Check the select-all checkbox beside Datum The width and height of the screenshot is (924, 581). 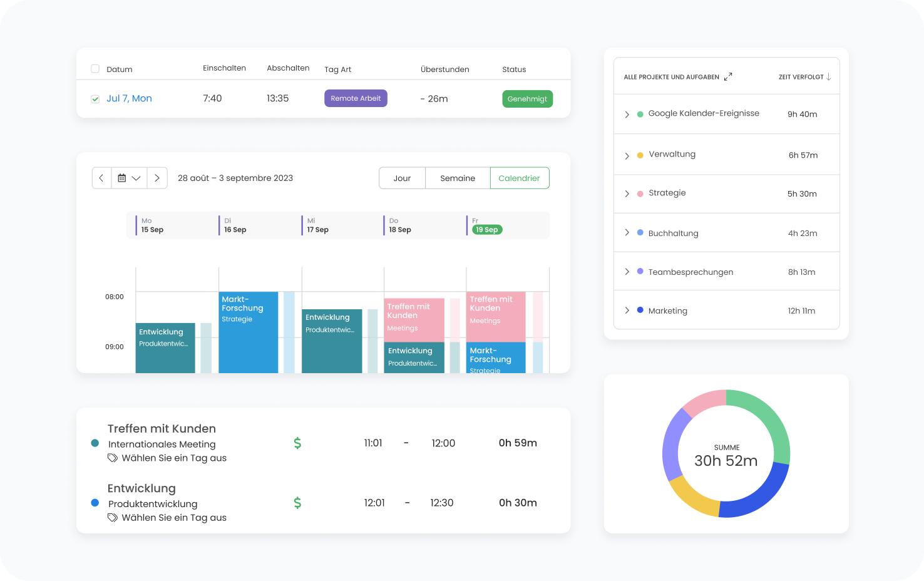coord(95,69)
